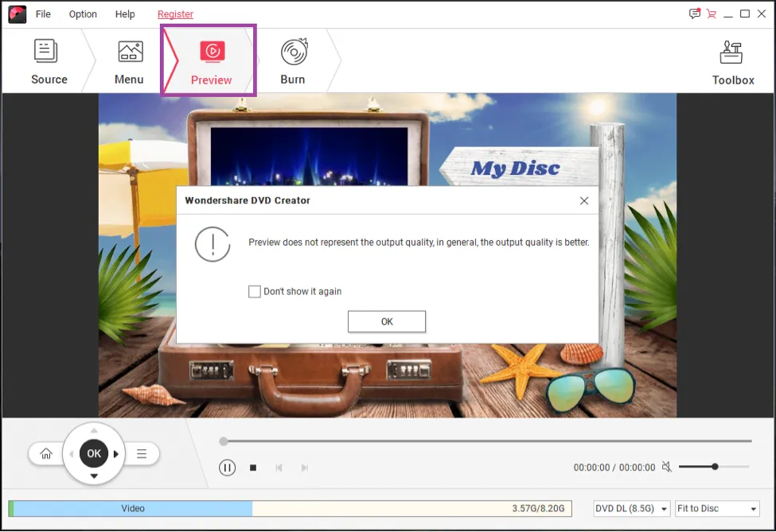This screenshot has width=776, height=532.
Task: Skip to next chapter
Action: tap(305, 468)
